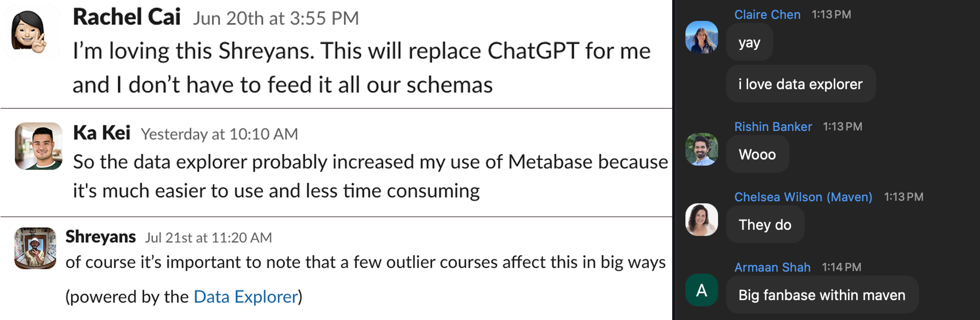Click Claire Chen's username
This screenshot has height=320, width=980.
767,14
